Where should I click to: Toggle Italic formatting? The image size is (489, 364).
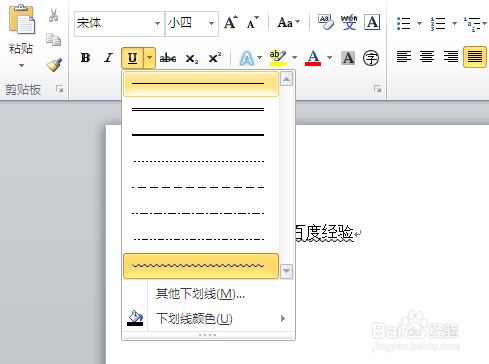108,58
